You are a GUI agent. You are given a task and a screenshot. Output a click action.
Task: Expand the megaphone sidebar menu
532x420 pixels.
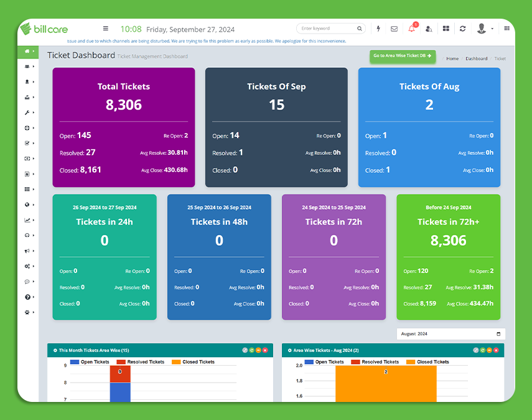pyautogui.click(x=27, y=251)
